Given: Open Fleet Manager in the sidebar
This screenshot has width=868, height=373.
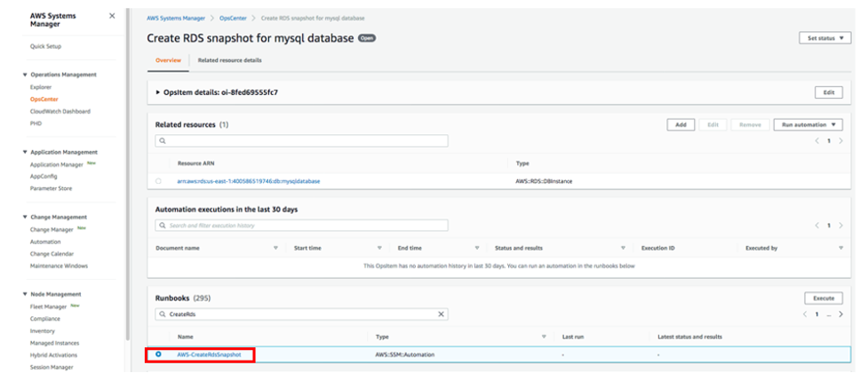Looking at the screenshot, I should point(49,306).
